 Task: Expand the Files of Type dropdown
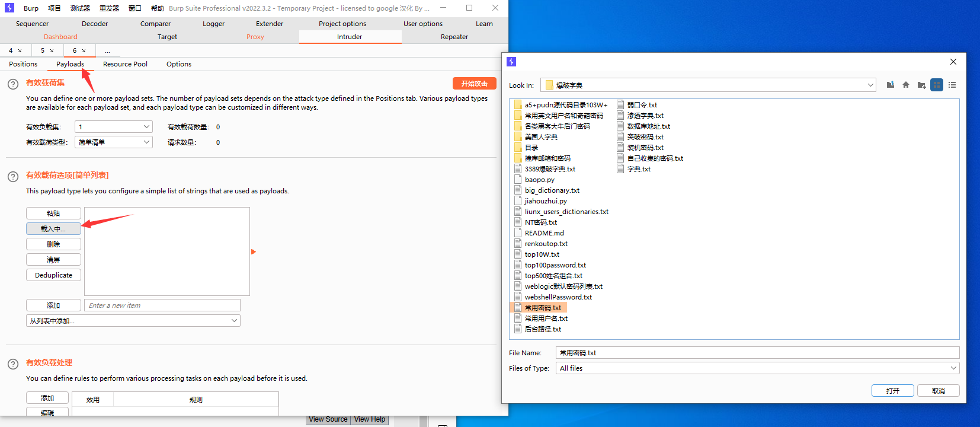click(x=953, y=368)
